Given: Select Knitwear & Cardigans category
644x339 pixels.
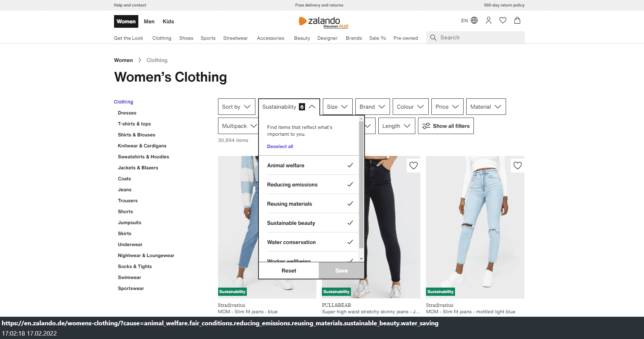Looking at the screenshot, I should click(x=142, y=146).
